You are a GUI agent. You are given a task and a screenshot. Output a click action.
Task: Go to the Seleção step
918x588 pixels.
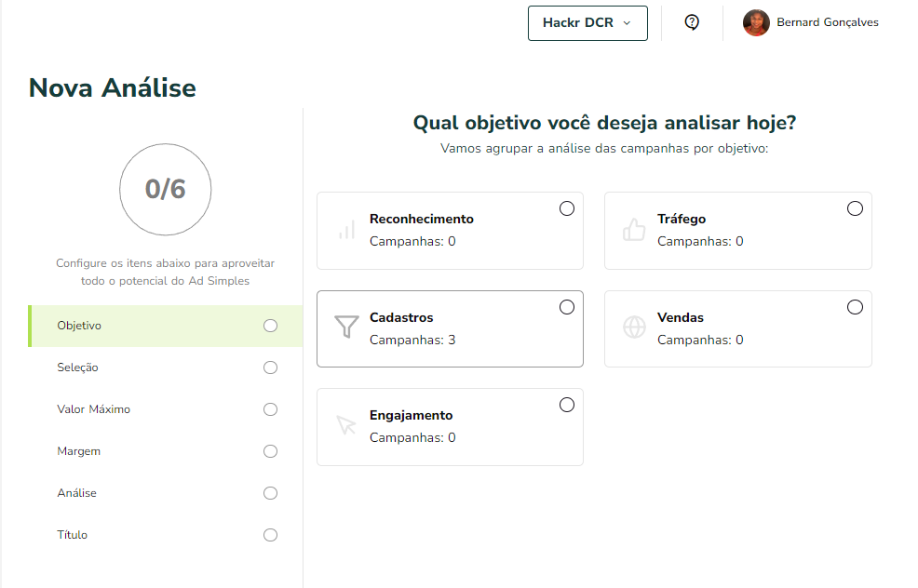point(166,367)
